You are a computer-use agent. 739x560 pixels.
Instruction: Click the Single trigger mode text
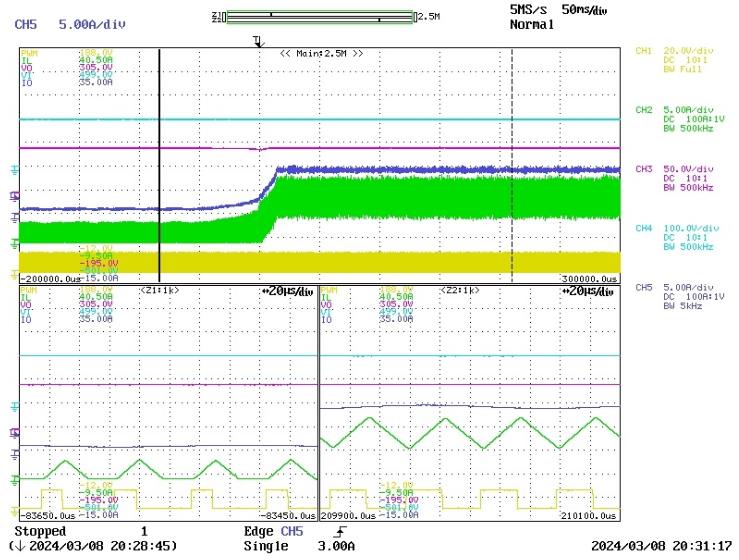pyautogui.click(x=266, y=546)
